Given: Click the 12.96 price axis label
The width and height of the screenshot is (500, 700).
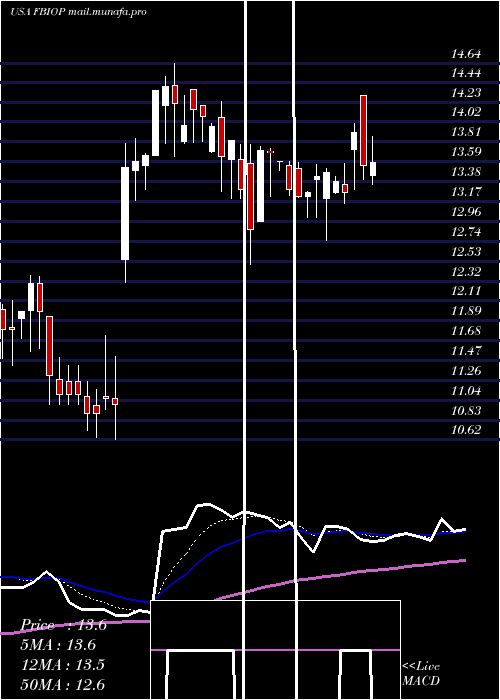Looking at the screenshot, I should (x=466, y=212).
